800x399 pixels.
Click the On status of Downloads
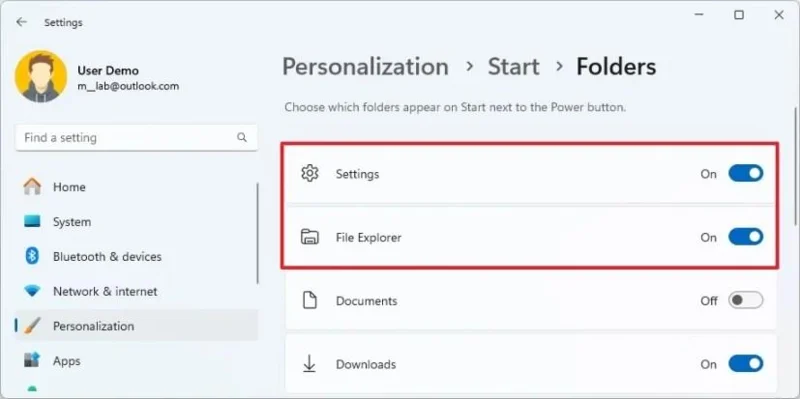click(x=709, y=364)
